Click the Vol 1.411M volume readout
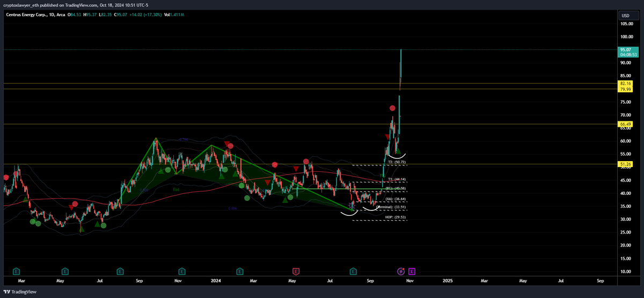The height and width of the screenshot is (298, 644). (173, 14)
